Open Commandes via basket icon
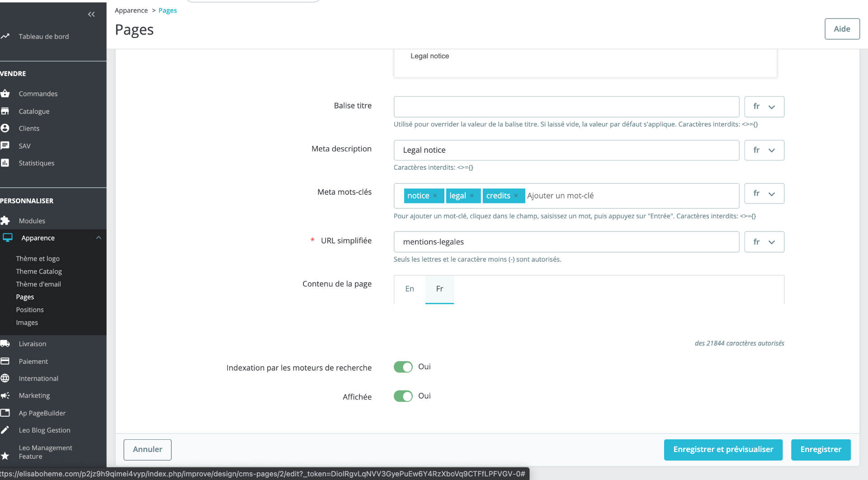Screen dimensions: 868x480 click(5, 94)
